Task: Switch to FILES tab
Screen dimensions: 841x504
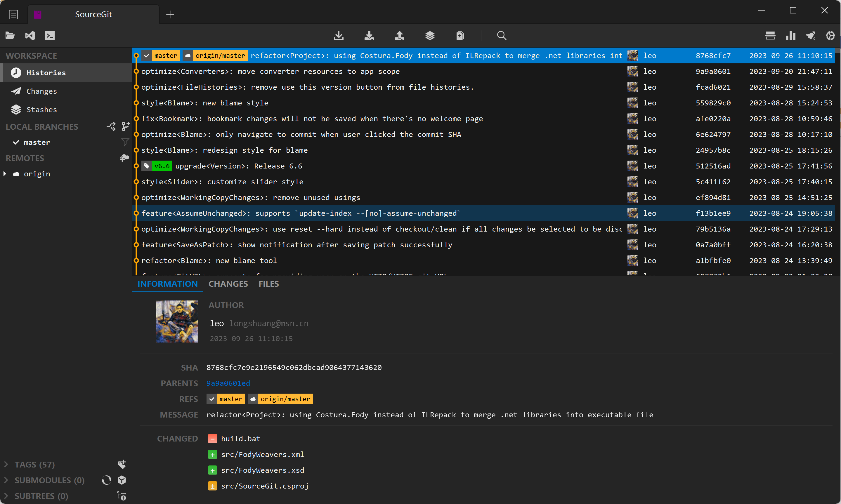Action: coord(268,284)
